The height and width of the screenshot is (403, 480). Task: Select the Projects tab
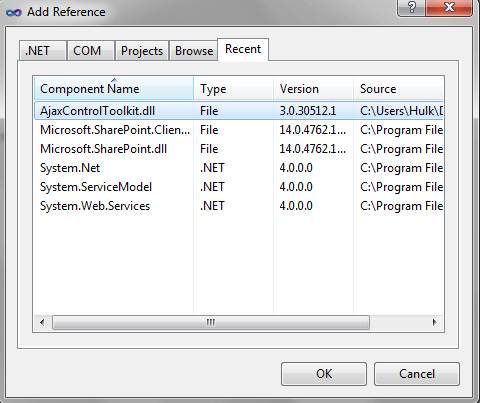pyautogui.click(x=142, y=51)
